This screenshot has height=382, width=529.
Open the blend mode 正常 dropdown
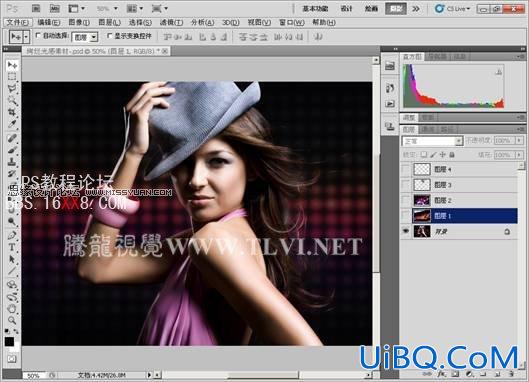coord(432,141)
